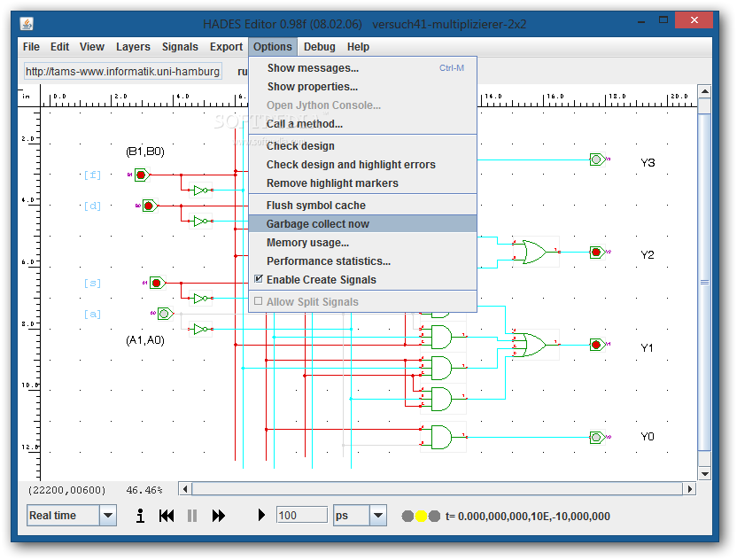
Task: Select the inverter after input [d]
Action: point(201,221)
